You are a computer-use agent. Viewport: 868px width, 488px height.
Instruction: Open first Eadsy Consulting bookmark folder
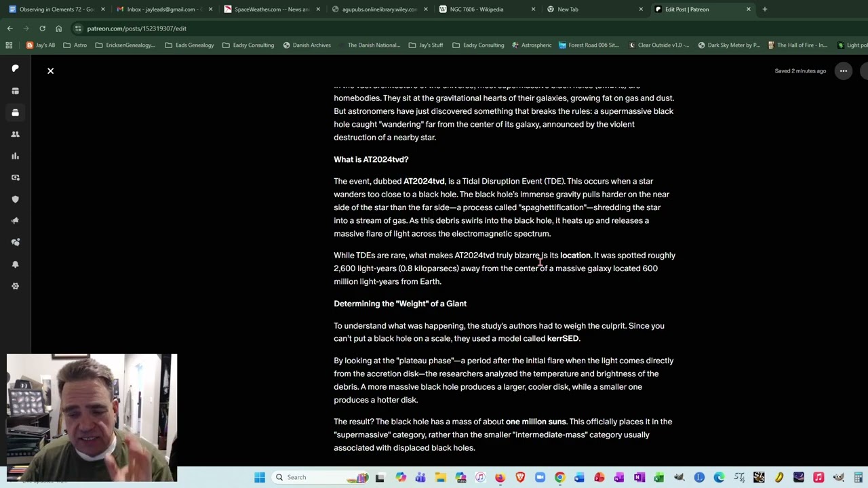[248, 45]
